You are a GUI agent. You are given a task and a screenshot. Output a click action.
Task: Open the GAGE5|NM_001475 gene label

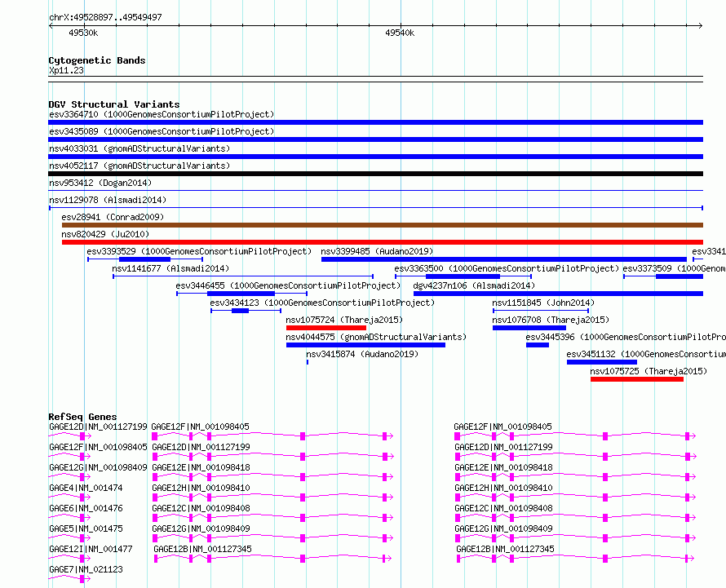click(86, 528)
